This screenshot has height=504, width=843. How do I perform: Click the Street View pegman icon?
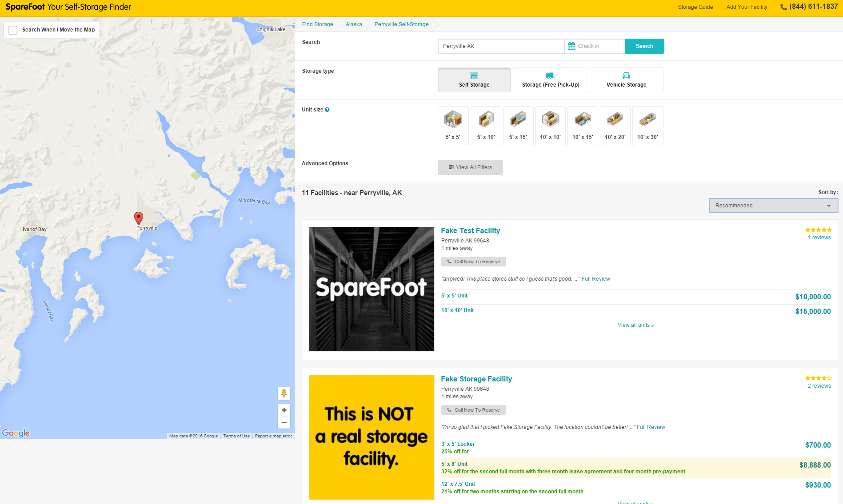(x=284, y=393)
